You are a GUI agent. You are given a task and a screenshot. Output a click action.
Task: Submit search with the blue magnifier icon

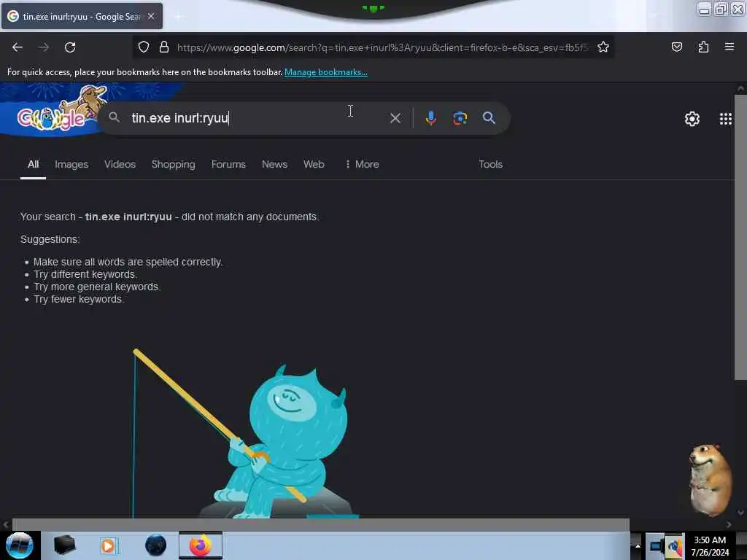[489, 117]
